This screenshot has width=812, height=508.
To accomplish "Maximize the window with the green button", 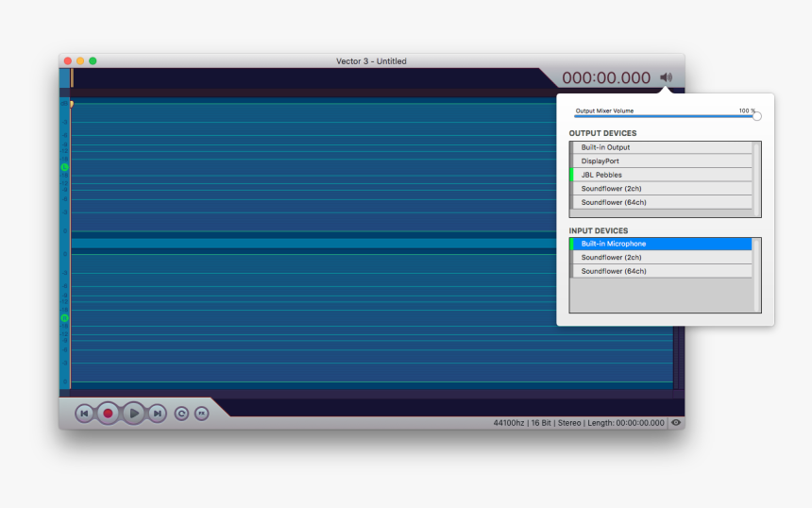I will [x=93, y=61].
